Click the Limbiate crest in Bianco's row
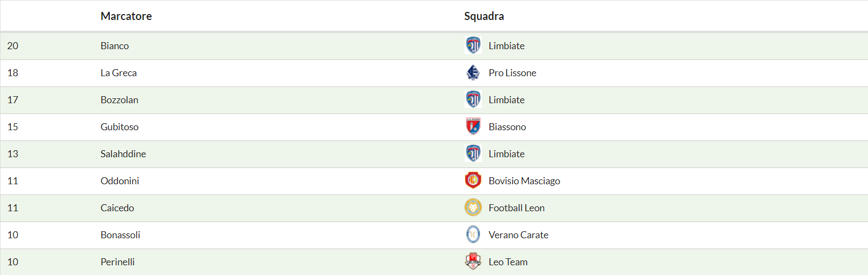 point(473,45)
